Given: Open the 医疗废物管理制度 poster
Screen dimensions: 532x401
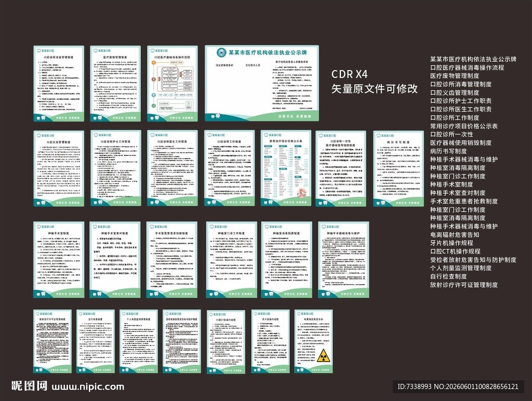Looking at the screenshot, I should (115, 84).
